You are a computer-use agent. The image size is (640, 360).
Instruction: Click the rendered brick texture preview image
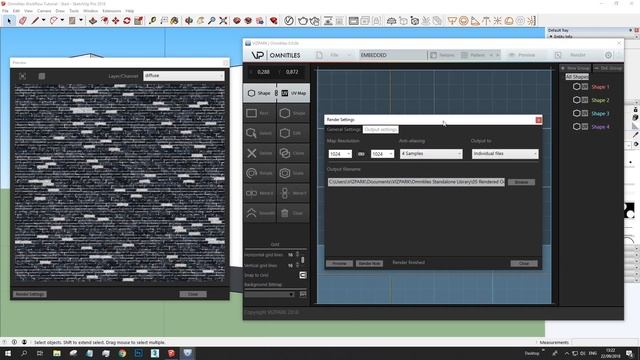pyautogui.click(x=120, y=183)
